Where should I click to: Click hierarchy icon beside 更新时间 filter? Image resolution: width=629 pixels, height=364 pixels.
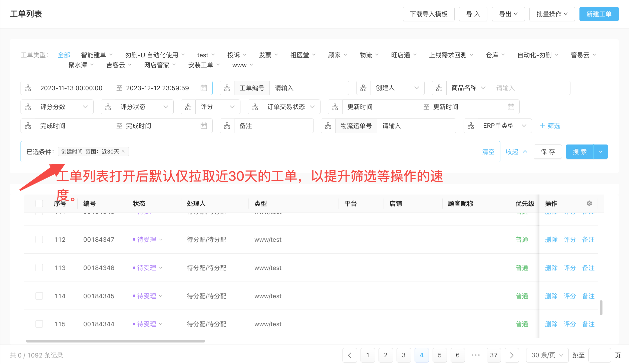335,107
